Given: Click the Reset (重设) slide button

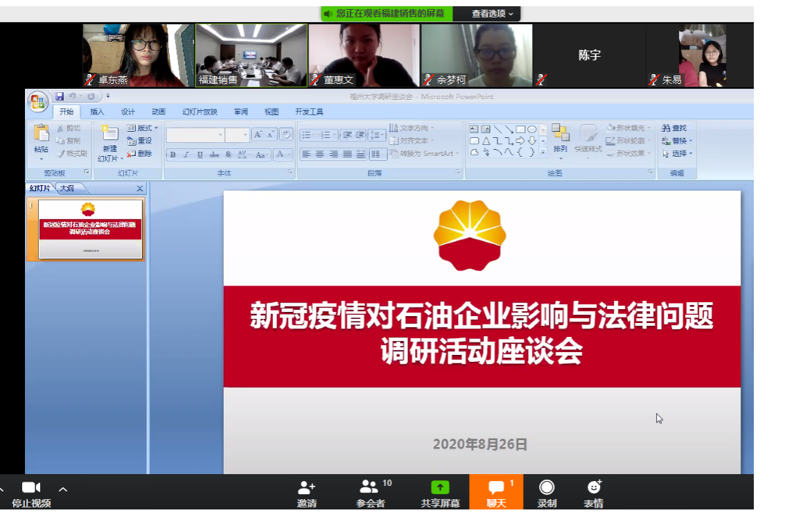Looking at the screenshot, I should click(139, 141).
